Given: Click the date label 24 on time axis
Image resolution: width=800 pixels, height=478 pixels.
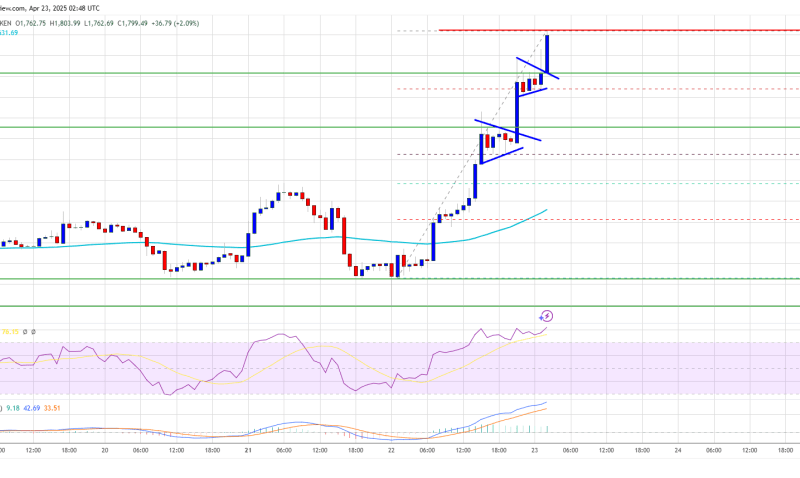Looking at the screenshot, I should click(x=678, y=450).
